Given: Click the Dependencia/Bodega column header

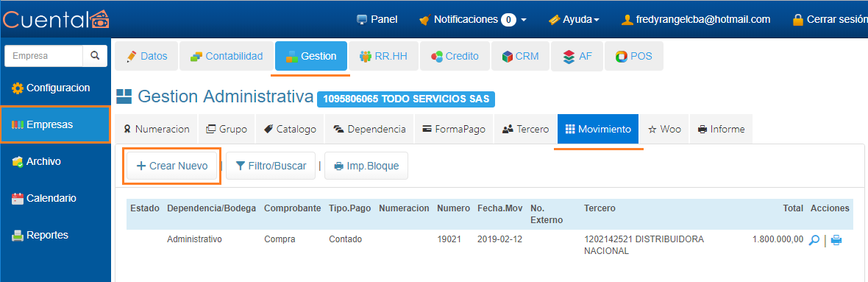Looking at the screenshot, I should 211,208.
